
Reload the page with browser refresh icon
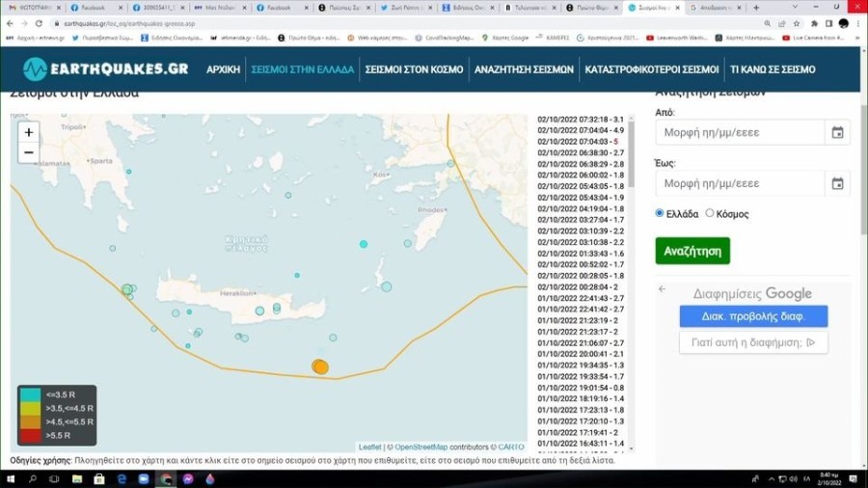coord(39,23)
